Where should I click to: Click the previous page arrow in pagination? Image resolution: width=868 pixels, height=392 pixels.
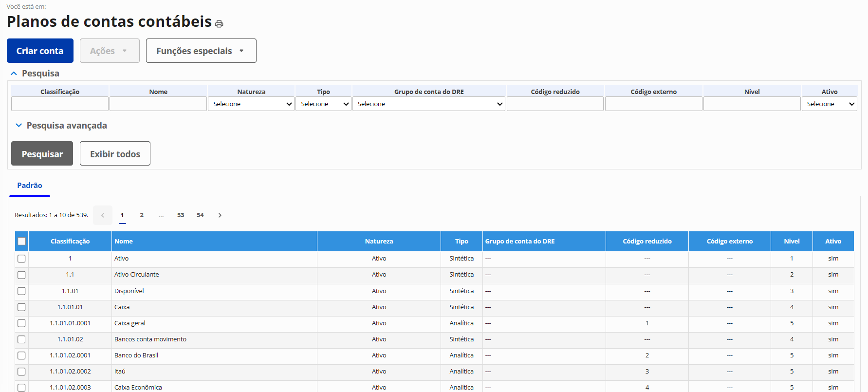pyautogui.click(x=102, y=215)
